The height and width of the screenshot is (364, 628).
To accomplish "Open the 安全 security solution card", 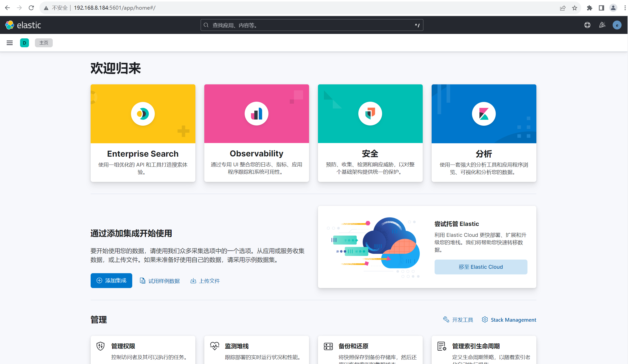I will [x=370, y=133].
